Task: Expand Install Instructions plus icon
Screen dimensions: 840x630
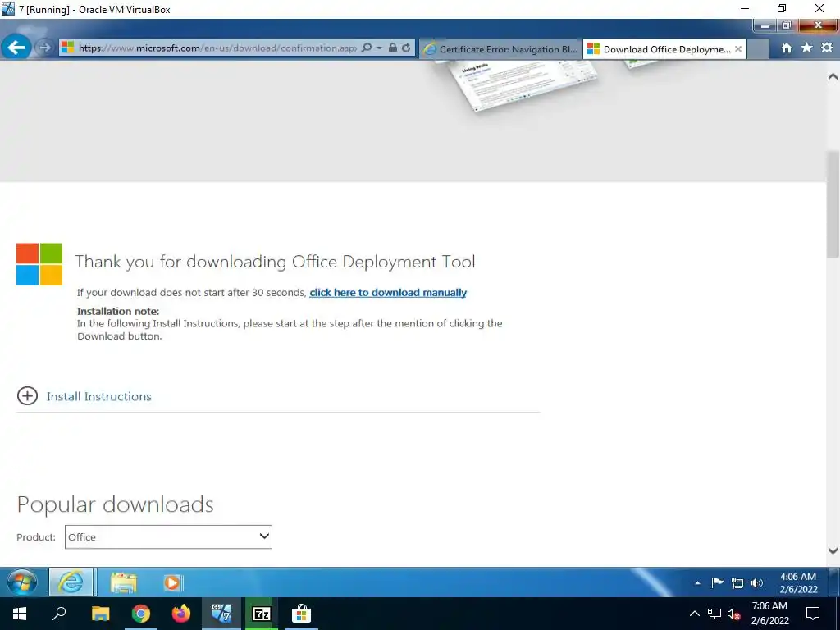Action: pyautogui.click(x=27, y=396)
